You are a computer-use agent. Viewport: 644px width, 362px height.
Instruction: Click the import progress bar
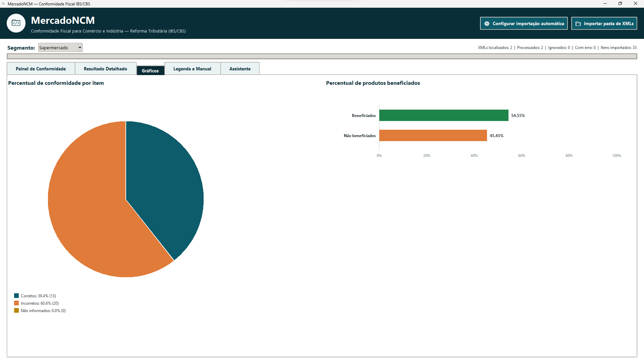tap(322, 56)
